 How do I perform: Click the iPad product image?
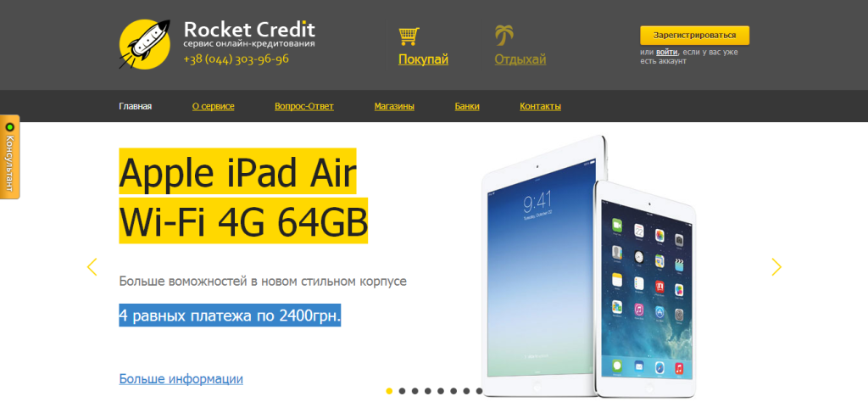tap(588, 265)
